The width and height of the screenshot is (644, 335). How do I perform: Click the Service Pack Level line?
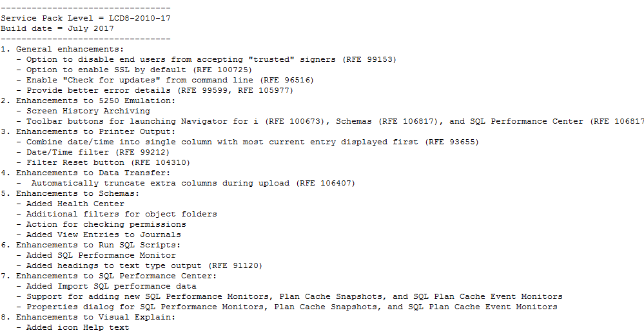coord(86,18)
